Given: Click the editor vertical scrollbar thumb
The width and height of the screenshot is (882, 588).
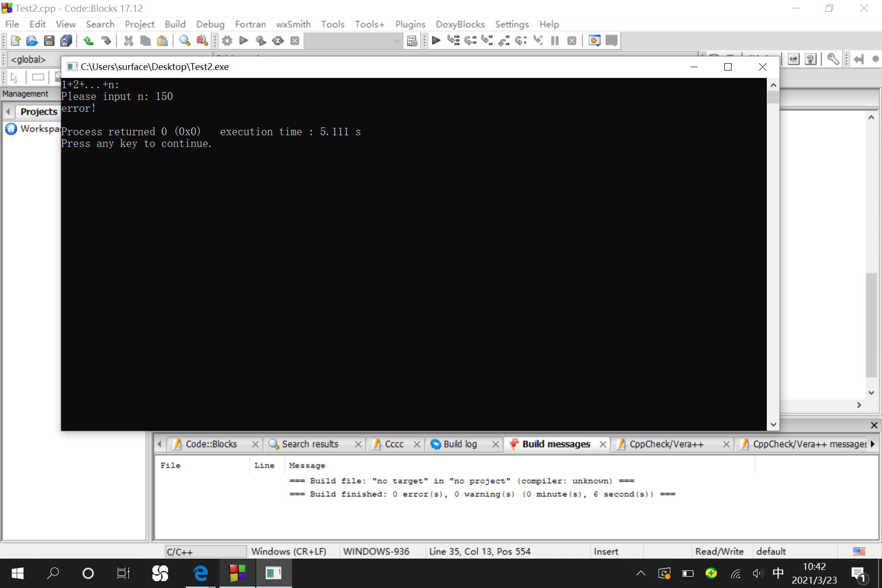Looking at the screenshot, I should [x=871, y=324].
